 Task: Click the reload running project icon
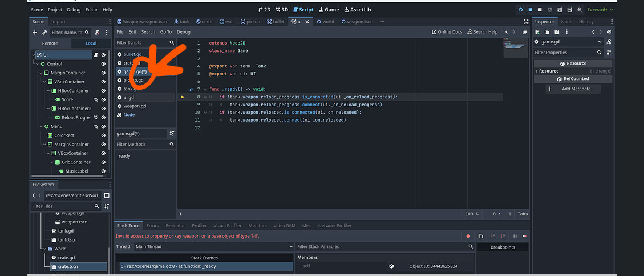click(520, 10)
